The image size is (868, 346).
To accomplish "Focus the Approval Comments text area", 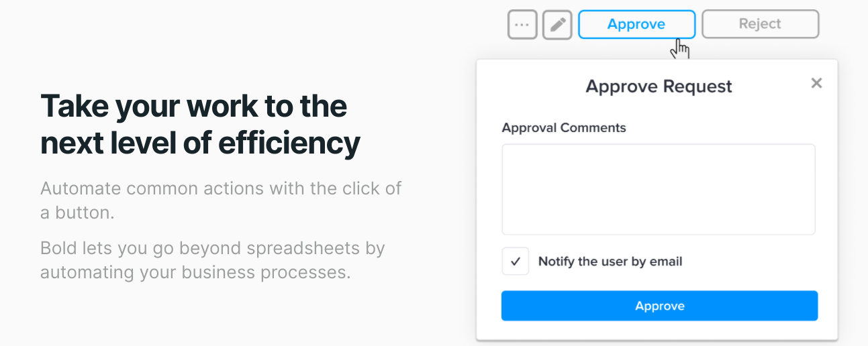I will (659, 189).
